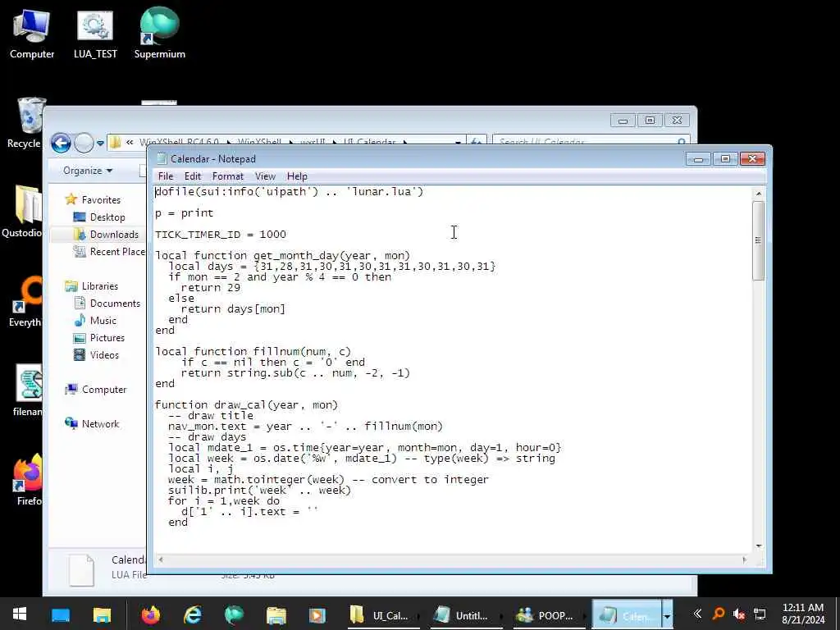This screenshot has width=840, height=630.
Task: Select Documents library in Explorer pane
Action: [x=115, y=304]
